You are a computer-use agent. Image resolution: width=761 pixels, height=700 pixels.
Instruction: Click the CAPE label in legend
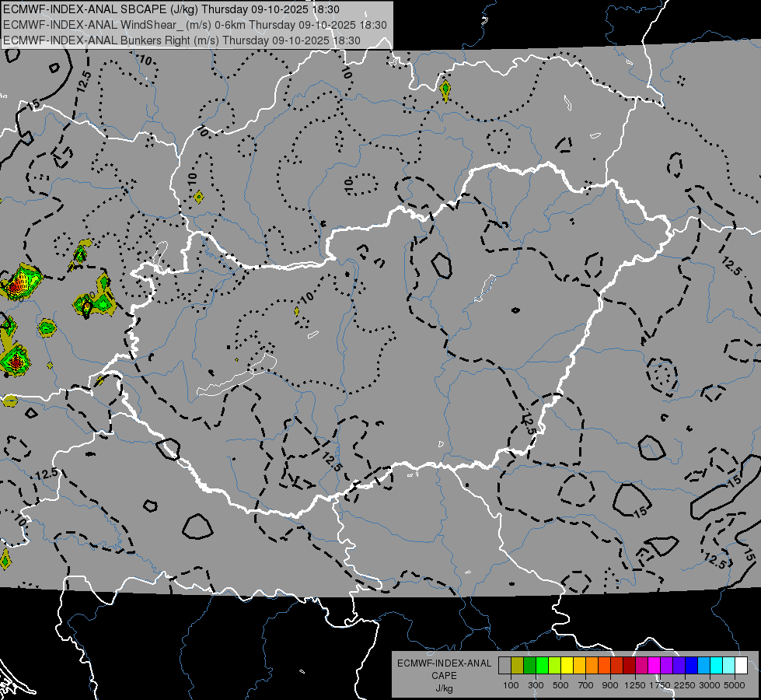(x=444, y=676)
